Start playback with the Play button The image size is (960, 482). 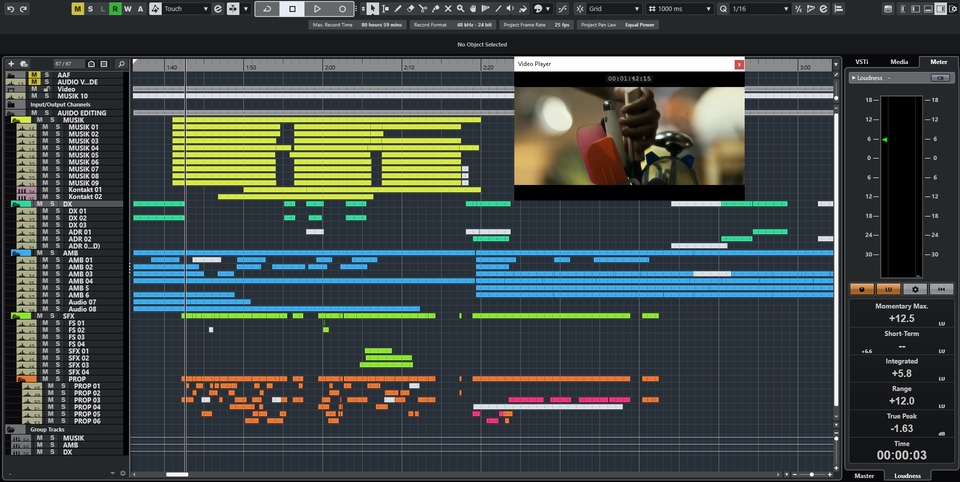317,9
